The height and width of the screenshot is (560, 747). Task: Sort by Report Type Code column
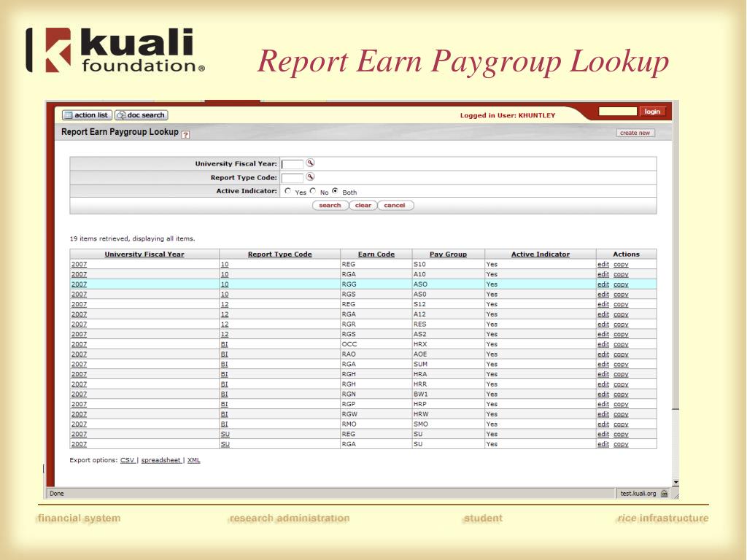tap(279, 254)
